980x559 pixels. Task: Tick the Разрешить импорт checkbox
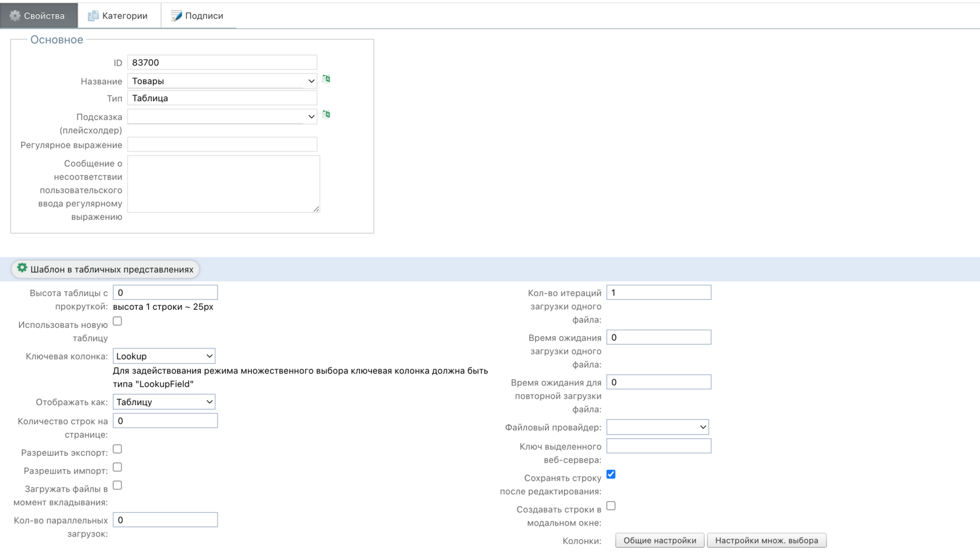pyautogui.click(x=117, y=467)
